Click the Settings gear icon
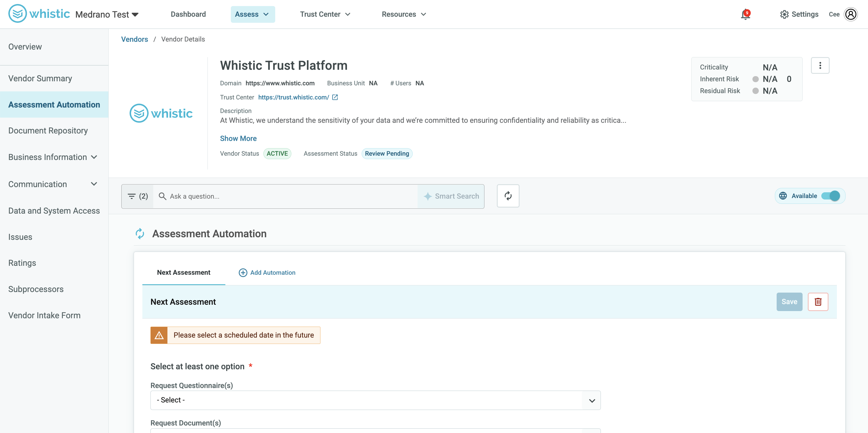Image resolution: width=868 pixels, height=433 pixels. pos(784,14)
